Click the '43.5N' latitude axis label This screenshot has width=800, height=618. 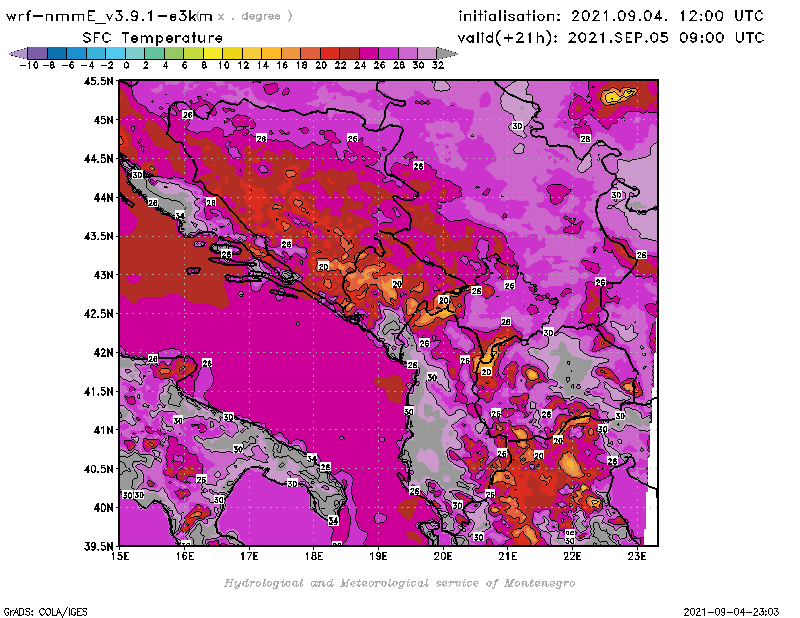point(98,236)
